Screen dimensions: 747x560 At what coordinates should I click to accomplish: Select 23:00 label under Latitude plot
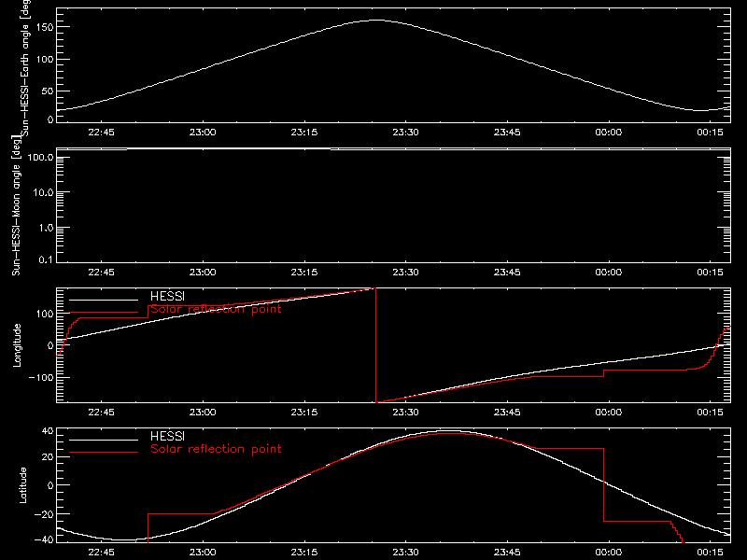[203, 553]
